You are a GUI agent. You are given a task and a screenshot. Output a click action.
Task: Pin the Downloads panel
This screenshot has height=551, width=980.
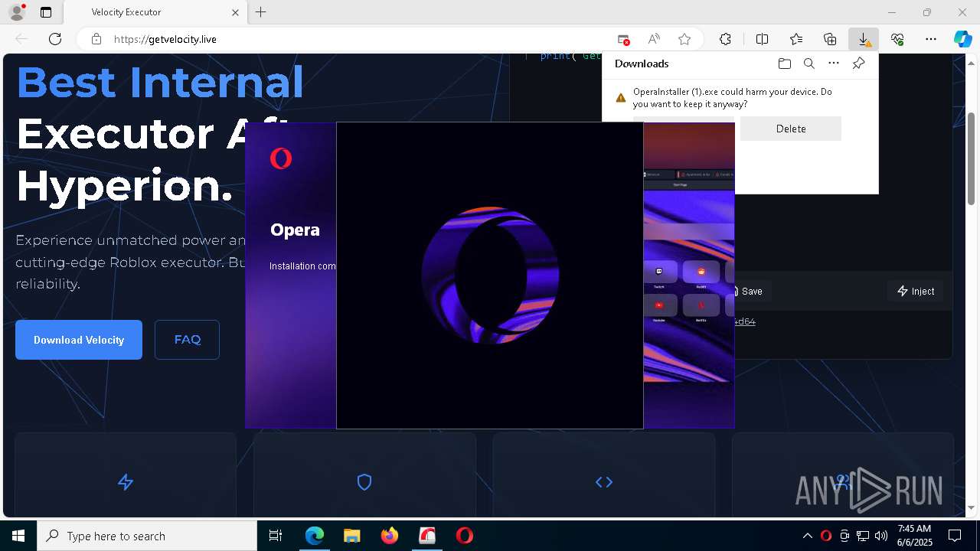pyautogui.click(x=858, y=64)
